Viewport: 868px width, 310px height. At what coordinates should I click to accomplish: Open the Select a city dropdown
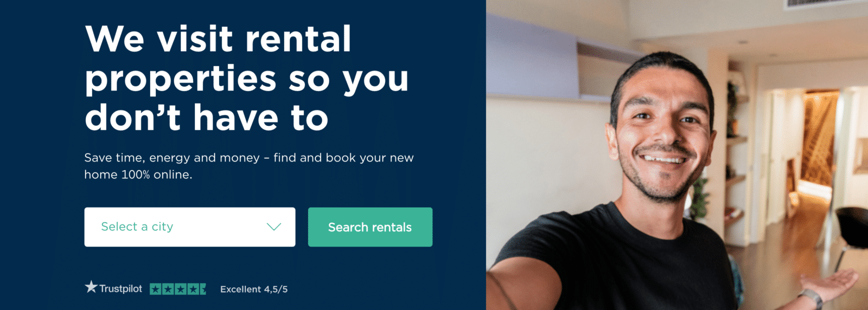coord(190,227)
